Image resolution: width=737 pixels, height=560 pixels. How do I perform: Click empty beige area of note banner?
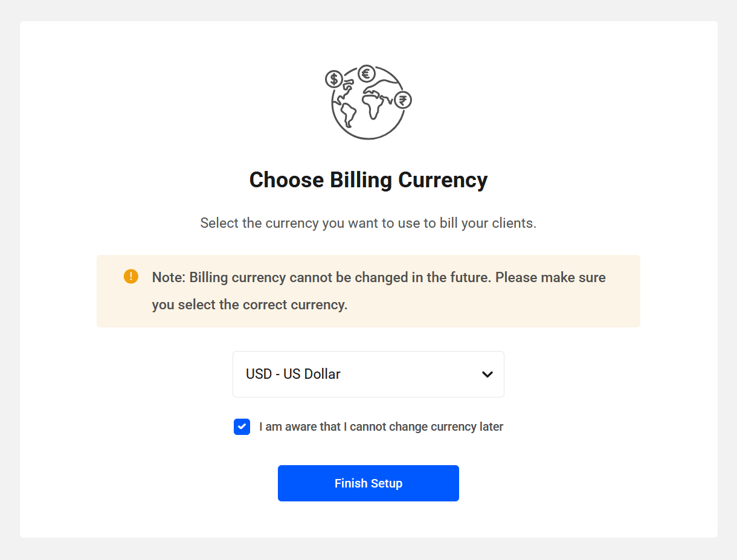click(513, 308)
